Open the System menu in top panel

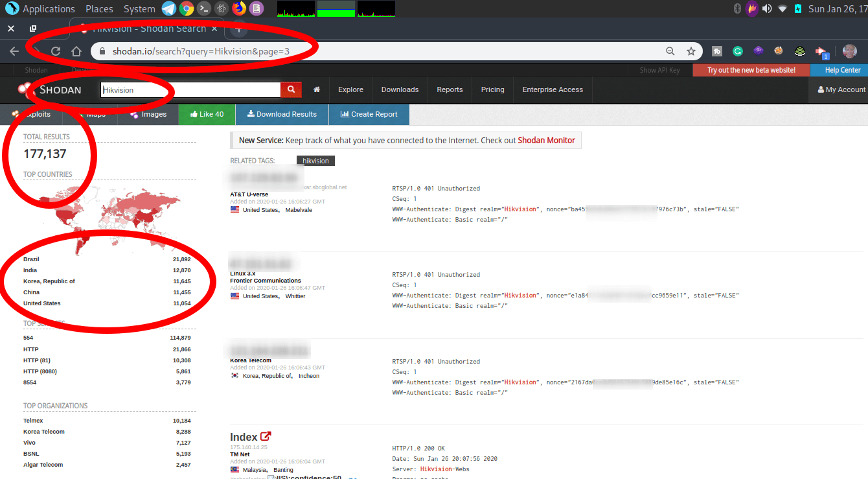(x=139, y=8)
